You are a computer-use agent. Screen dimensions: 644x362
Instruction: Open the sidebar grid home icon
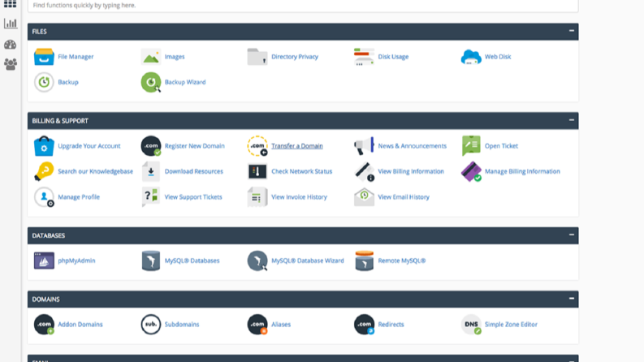(11, 4)
